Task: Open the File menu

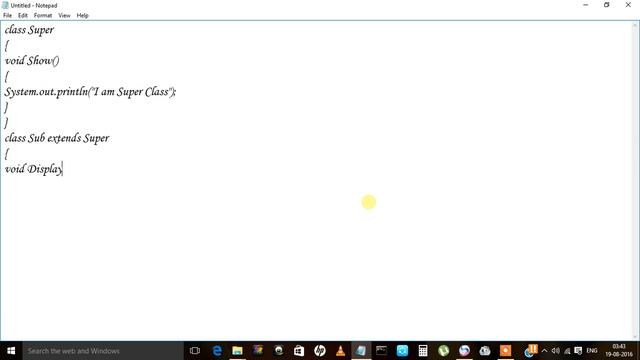Action: point(7,16)
